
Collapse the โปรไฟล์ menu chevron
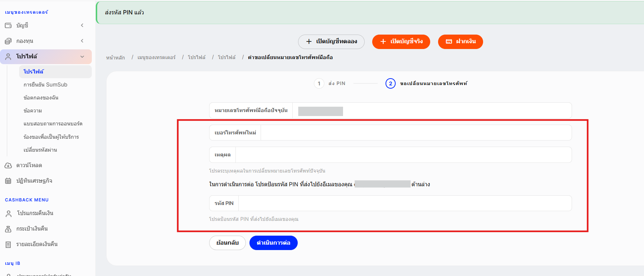(x=82, y=57)
